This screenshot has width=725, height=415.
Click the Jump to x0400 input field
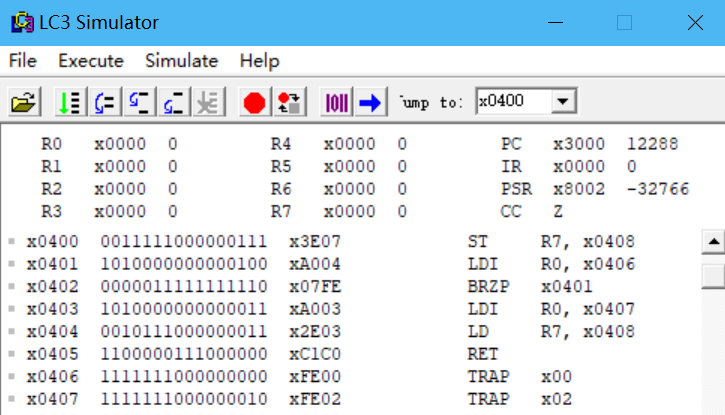click(x=513, y=101)
